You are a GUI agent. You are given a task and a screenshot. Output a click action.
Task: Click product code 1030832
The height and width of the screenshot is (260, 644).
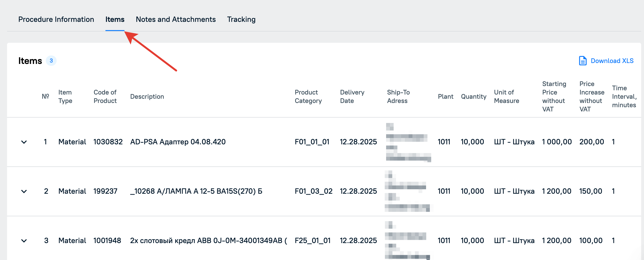(x=108, y=142)
